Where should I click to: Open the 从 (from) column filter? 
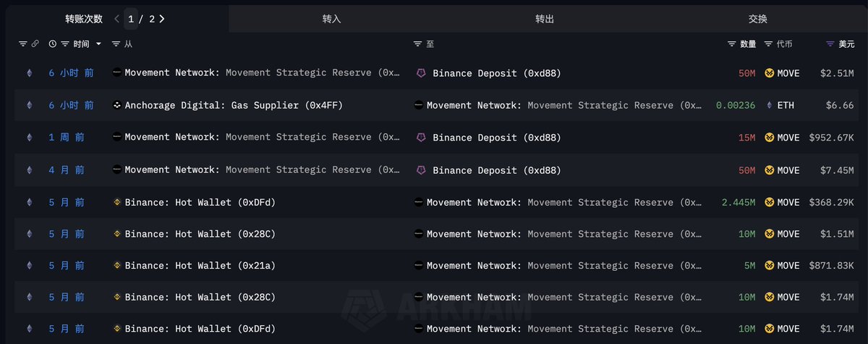[x=116, y=44]
